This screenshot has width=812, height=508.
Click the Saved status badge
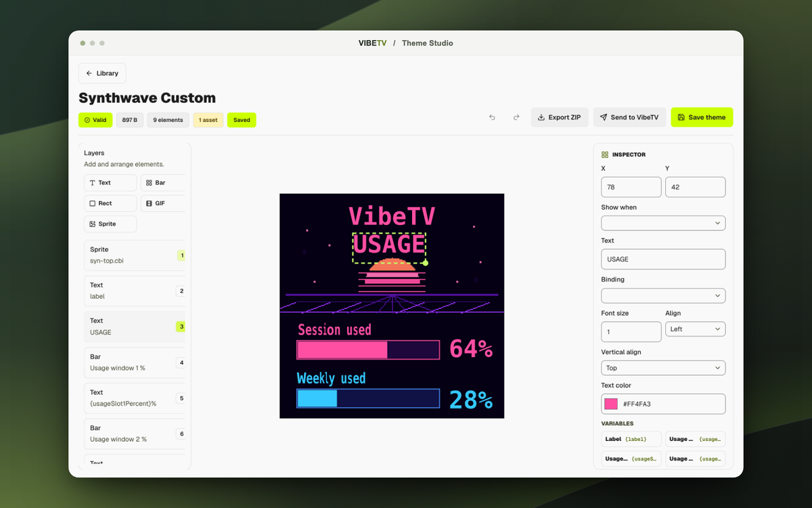pyautogui.click(x=242, y=120)
